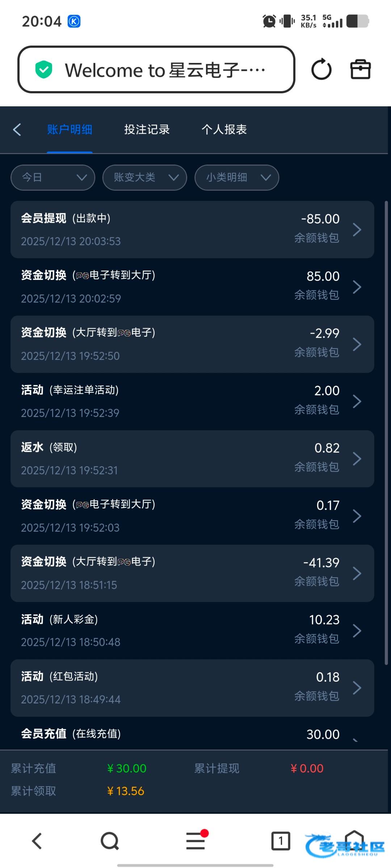Switch to the 投注记录 tab
Image resolution: width=391 pixels, height=868 pixels.
(x=147, y=129)
